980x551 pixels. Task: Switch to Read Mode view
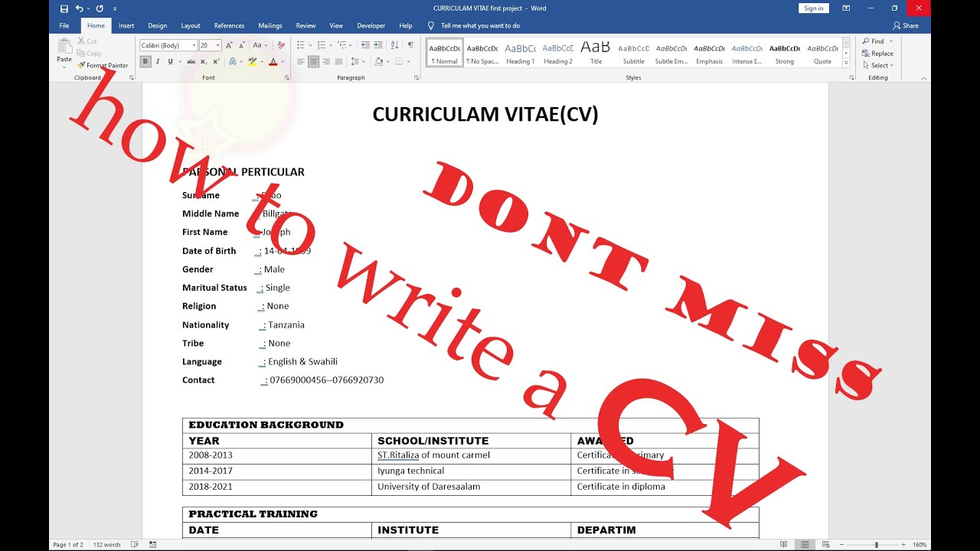[x=784, y=545]
